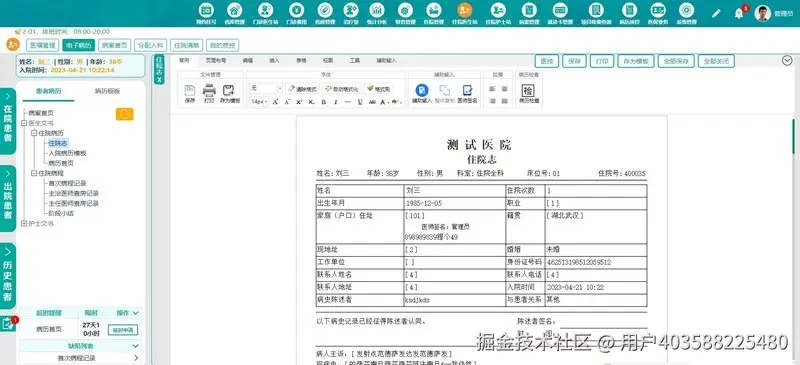Click the orange patient icon beside 医嘱管理
The image size is (800, 365).
point(13,44)
